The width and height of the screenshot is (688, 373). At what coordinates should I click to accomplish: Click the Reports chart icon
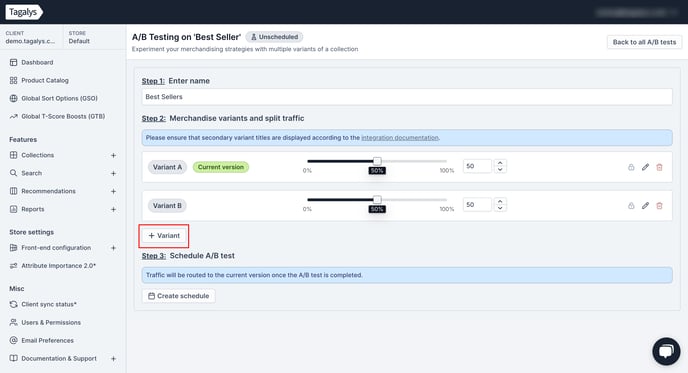[14, 209]
